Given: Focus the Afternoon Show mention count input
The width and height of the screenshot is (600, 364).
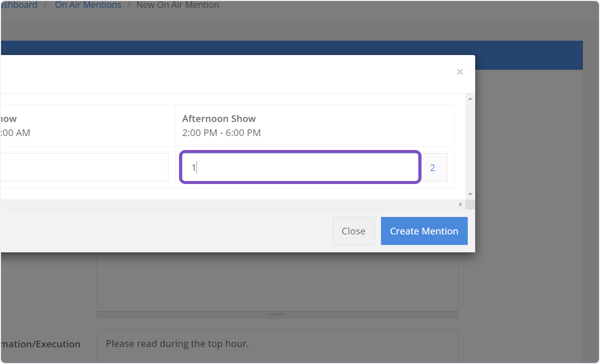Looking at the screenshot, I should (300, 167).
